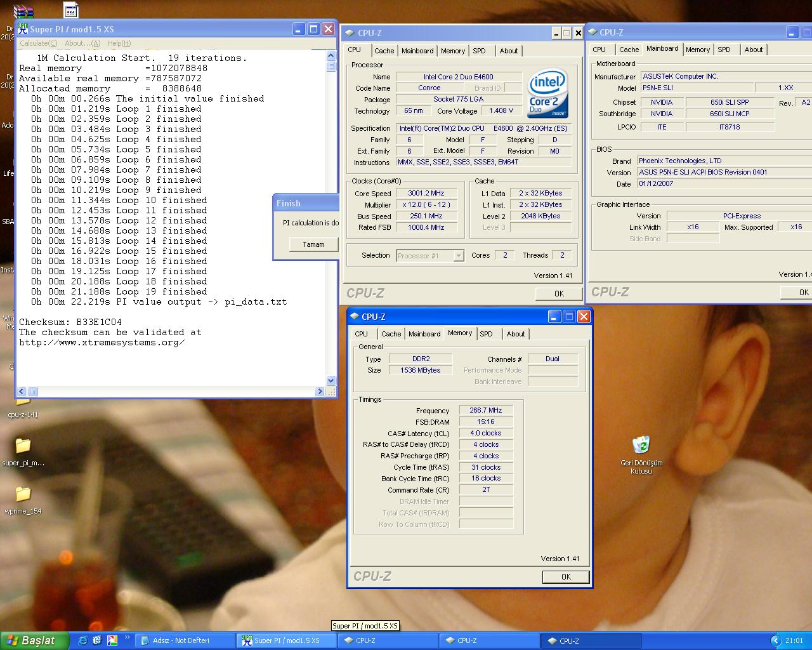Click the Super PI scroll down arrow
The width and height of the screenshot is (812, 650).
click(x=331, y=380)
